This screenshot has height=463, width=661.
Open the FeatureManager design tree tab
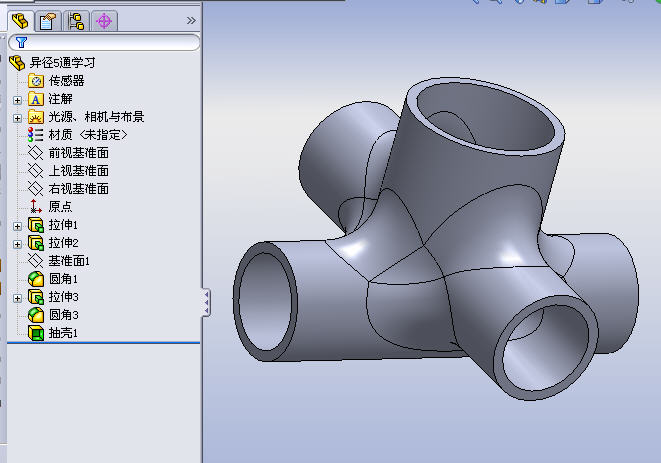click(x=20, y=21)
